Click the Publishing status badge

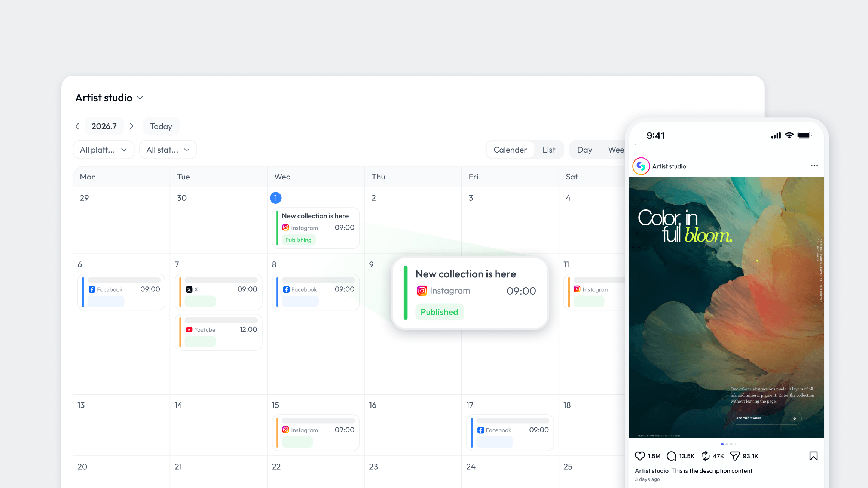298,240
